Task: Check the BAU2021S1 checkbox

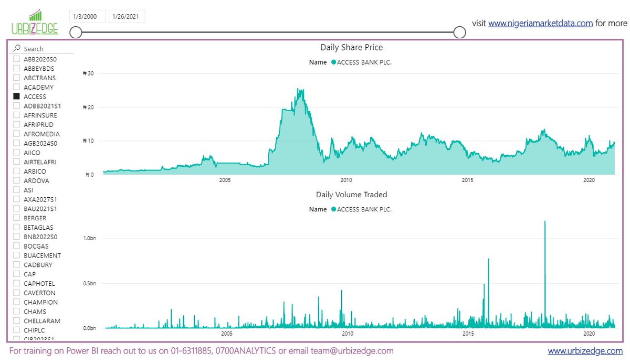Action: click(16, 209)
